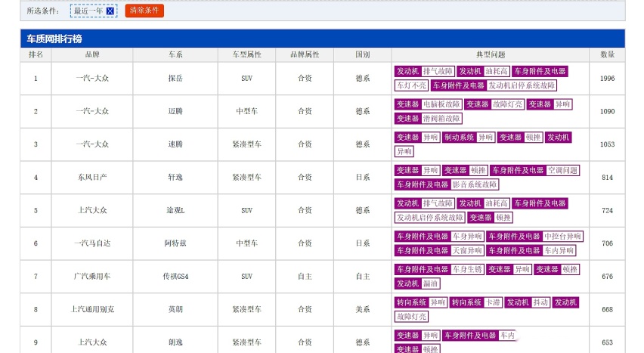Open the 速腾 car series cell
Viewport: 644px width, 353px height.
(175, 144)
